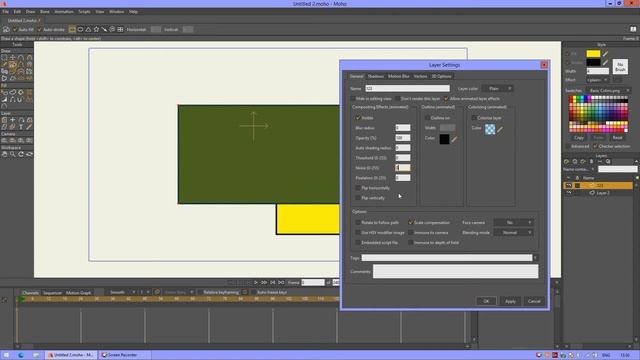The height and width of the screenshot is (360, 640).
Task: Select the rectangle shape option
Action: [x=72, y=29]
